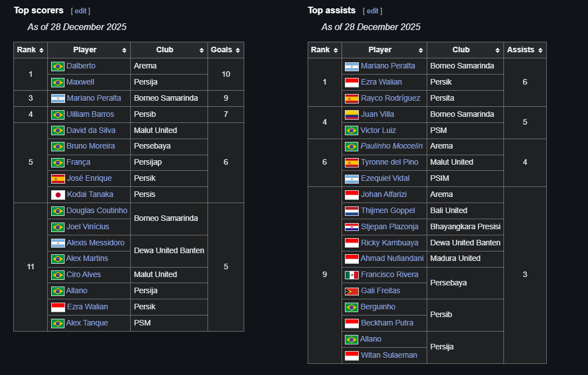
Task: Click Argentina flag next to Ezequiel Vidal
Action: point(352,179)
